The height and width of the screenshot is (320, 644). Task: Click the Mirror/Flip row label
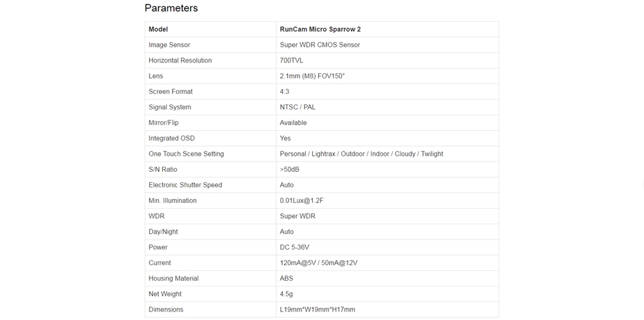(164, 122)
